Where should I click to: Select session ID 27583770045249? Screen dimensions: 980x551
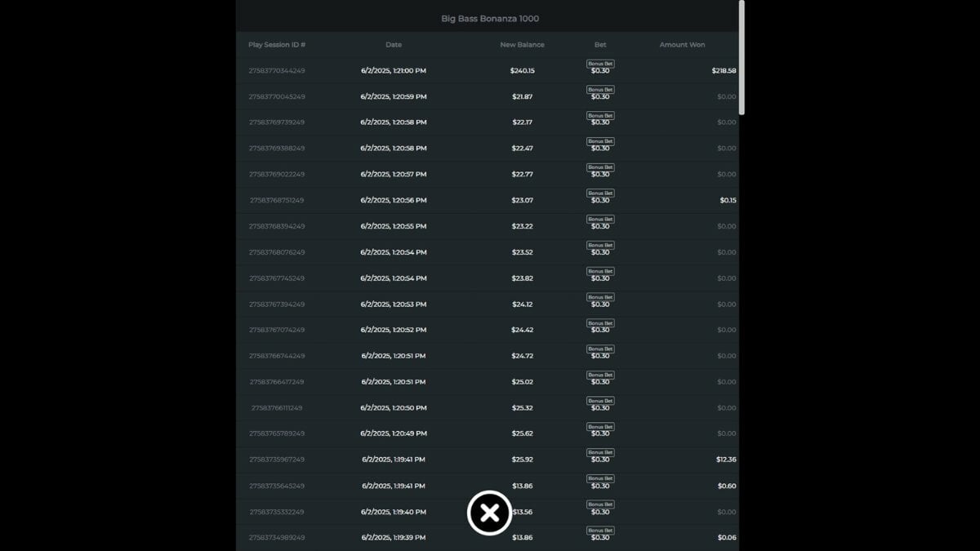[x=277, y=97]
